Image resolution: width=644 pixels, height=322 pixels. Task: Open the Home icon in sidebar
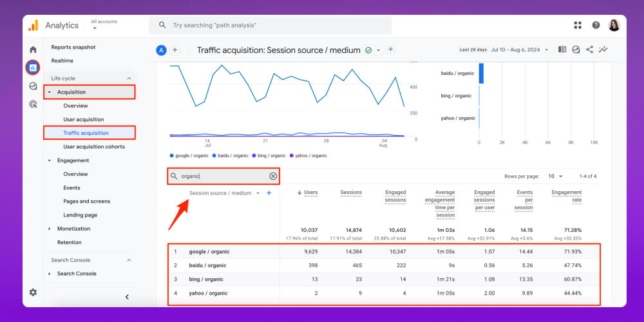(x=33, y=50)
